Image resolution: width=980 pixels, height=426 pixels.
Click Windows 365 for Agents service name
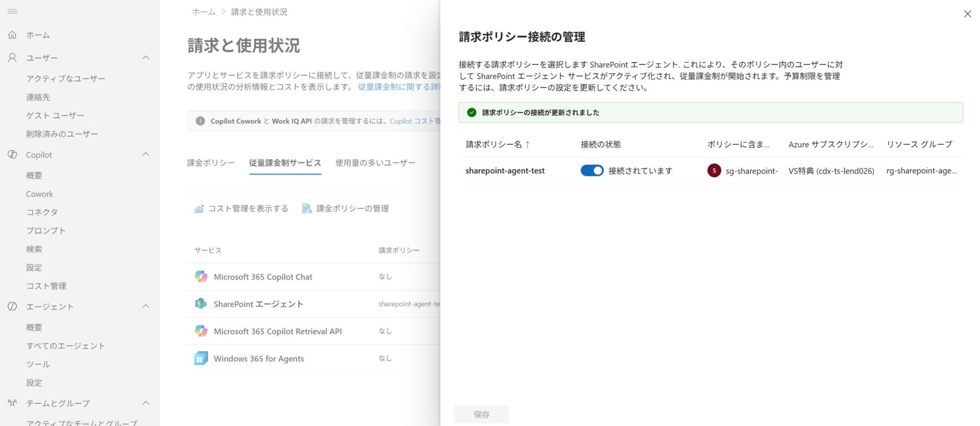[x=259, y=359]
